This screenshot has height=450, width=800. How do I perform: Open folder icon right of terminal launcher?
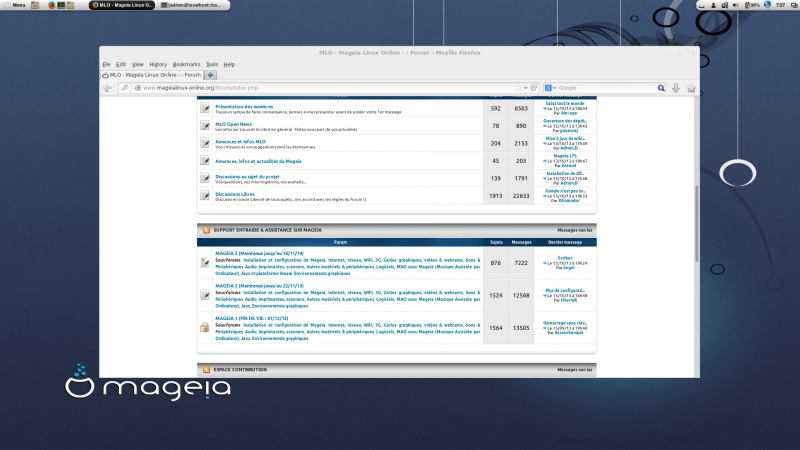(70, 5)
